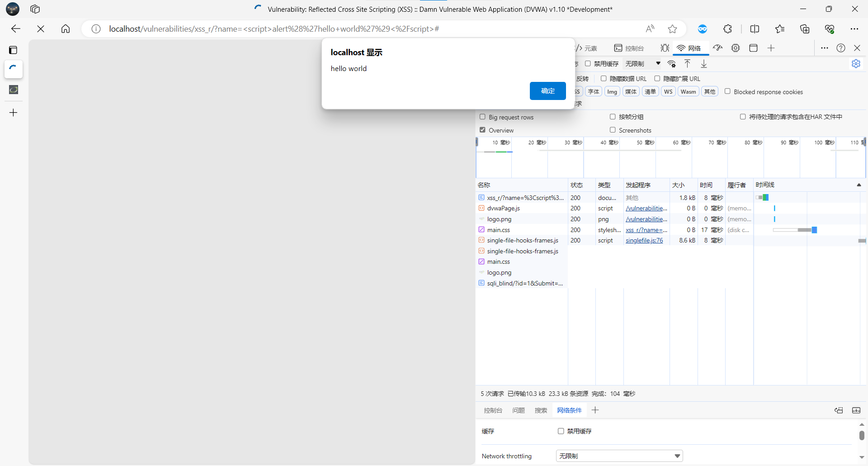The height and width of the screenshot is (466, 868).
Task: Click the 确定 button in alert dialog
Action: click(x=547, y=91)
